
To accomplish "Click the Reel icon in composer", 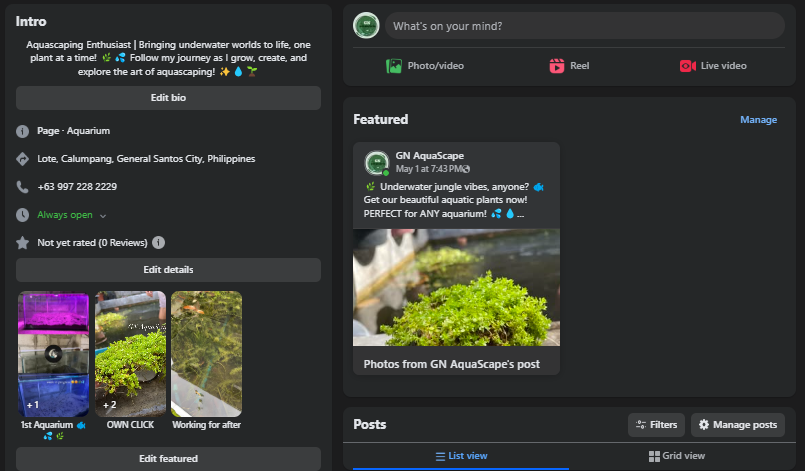I will tap(557, 66).
